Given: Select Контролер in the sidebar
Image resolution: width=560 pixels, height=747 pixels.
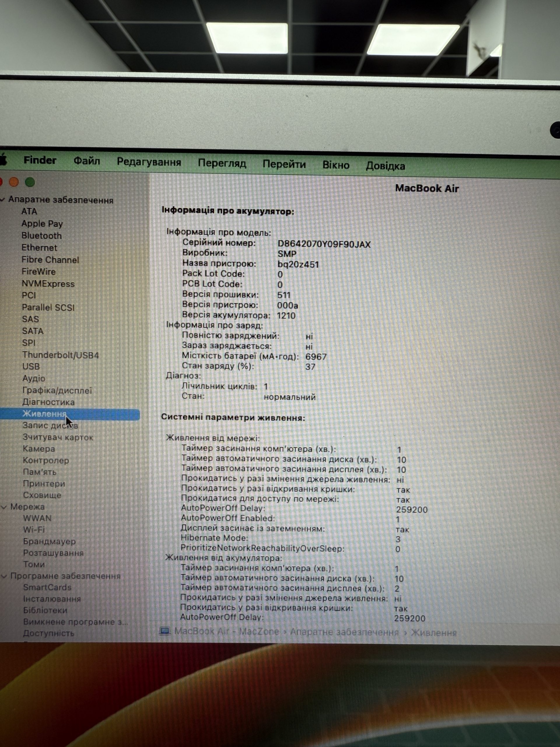Looking at the screenshot, I should click(46, 460).
